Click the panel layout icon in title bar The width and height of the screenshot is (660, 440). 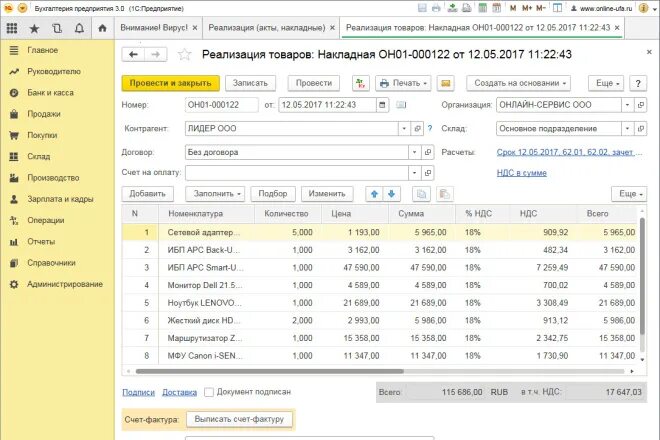pyautogui.click(x=557, y=8)
